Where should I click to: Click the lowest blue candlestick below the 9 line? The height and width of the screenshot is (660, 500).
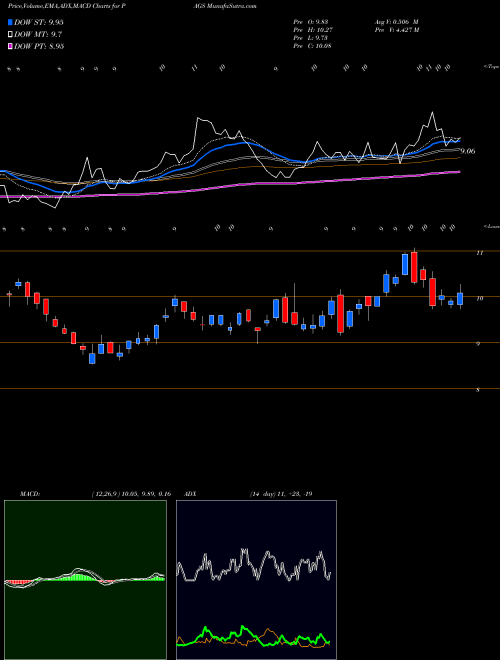[x=92, y=358]
